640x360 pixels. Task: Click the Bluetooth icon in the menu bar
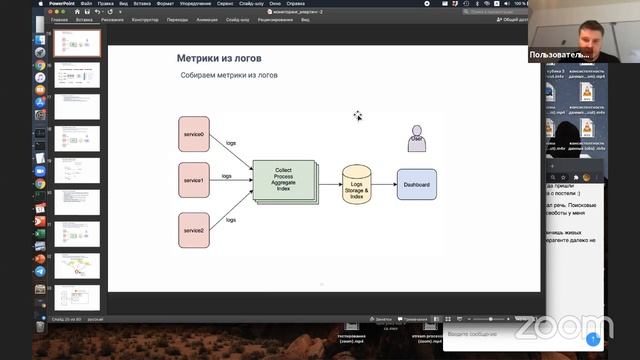477,3
